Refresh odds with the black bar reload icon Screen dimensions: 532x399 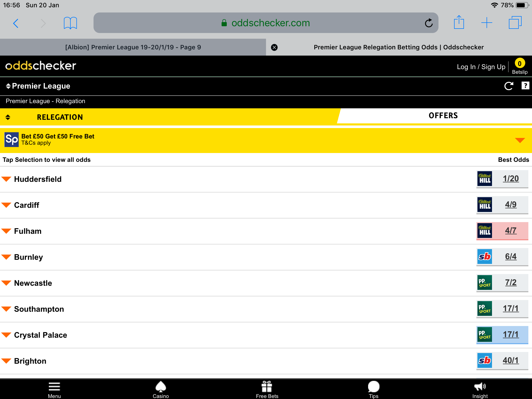coord(509,86)
